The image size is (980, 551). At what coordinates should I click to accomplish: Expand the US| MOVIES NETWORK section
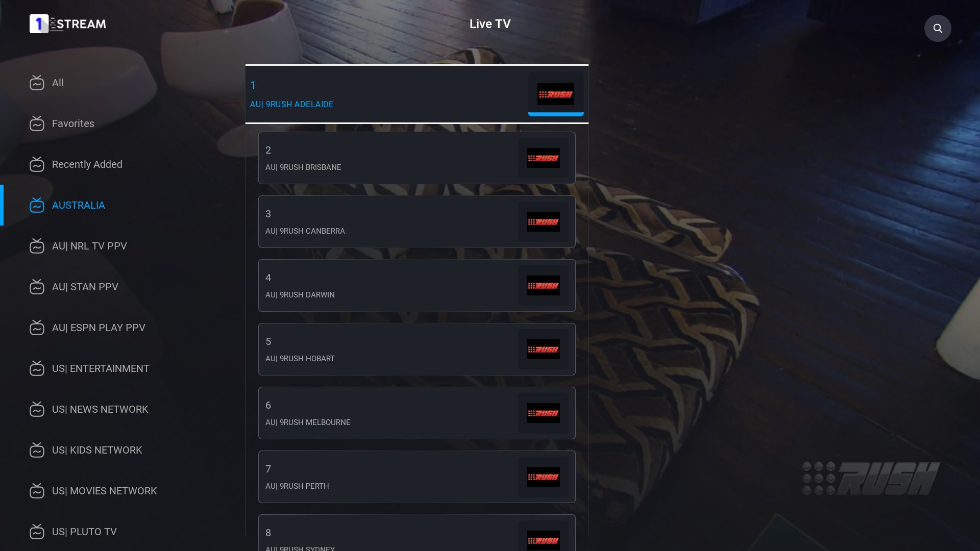(x=104, y=490)
